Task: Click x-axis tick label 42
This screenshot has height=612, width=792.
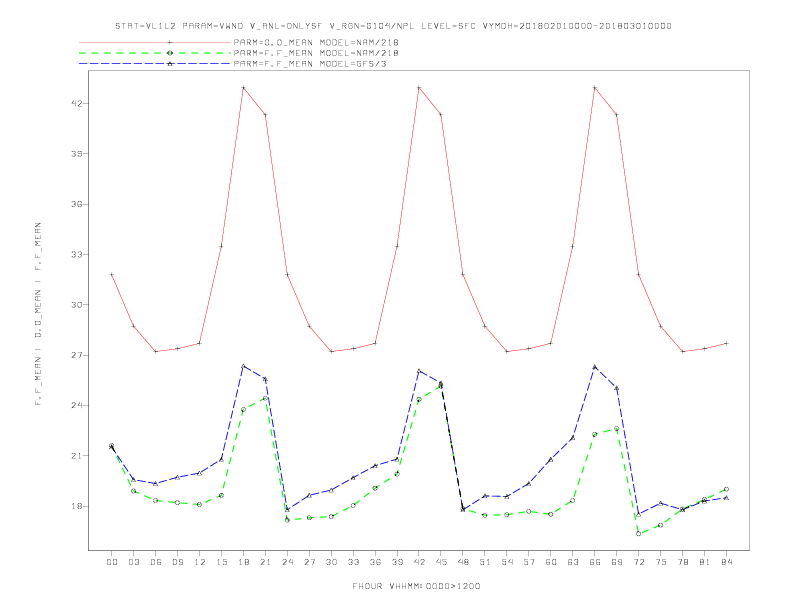Action: (x=419, y=562)
